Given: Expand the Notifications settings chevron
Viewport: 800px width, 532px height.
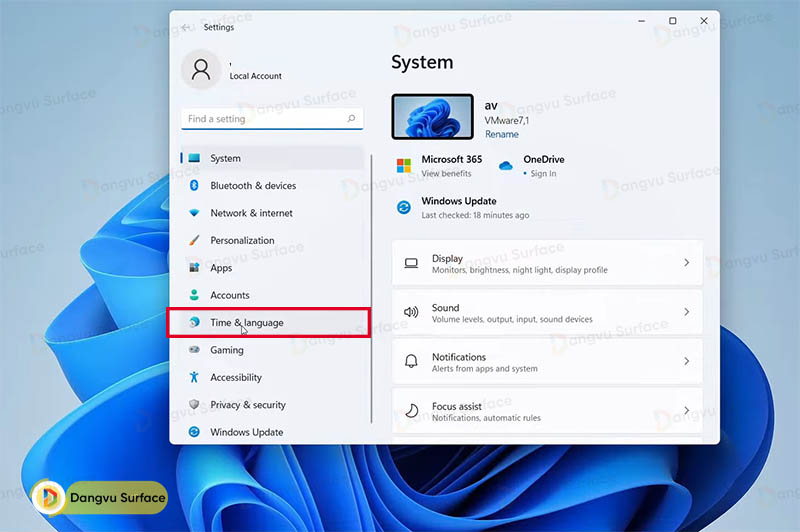Looking at the screenshot, I should pos(687,361).
